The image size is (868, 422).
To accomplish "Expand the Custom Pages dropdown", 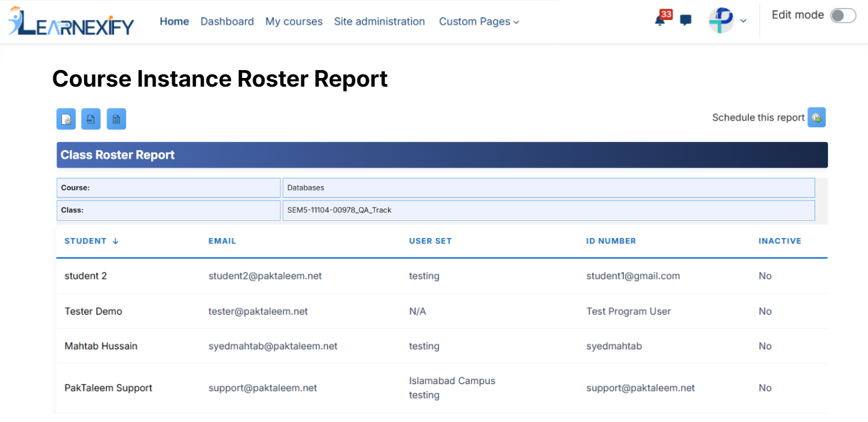I will 479,21.
